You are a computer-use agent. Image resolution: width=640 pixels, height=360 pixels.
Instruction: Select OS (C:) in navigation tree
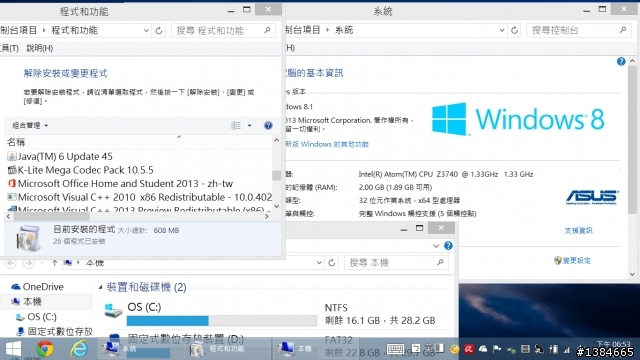42,317
